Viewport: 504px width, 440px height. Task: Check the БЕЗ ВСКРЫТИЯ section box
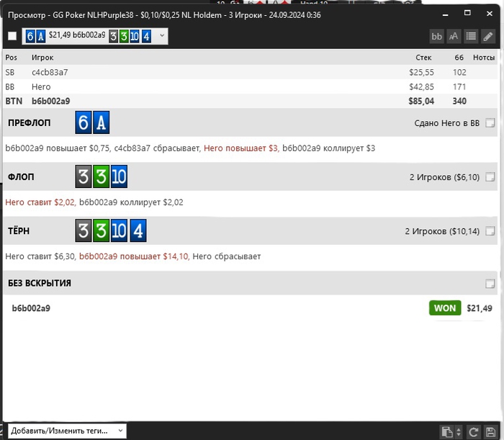490,284
